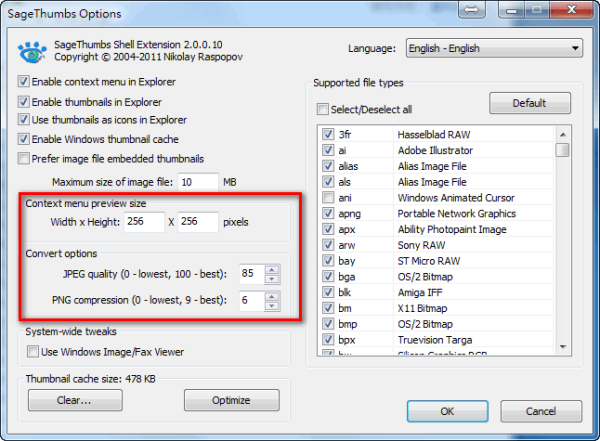Uncheck the alias Alias Image File type

[x=328, y=166]
